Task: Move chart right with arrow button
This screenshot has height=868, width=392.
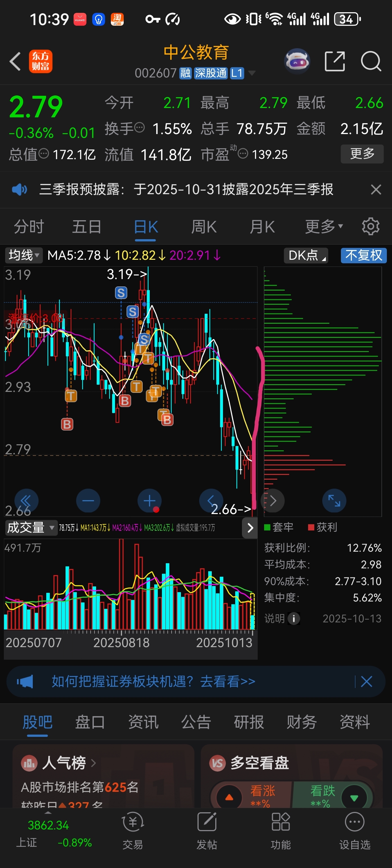Action: click(273, 501)
